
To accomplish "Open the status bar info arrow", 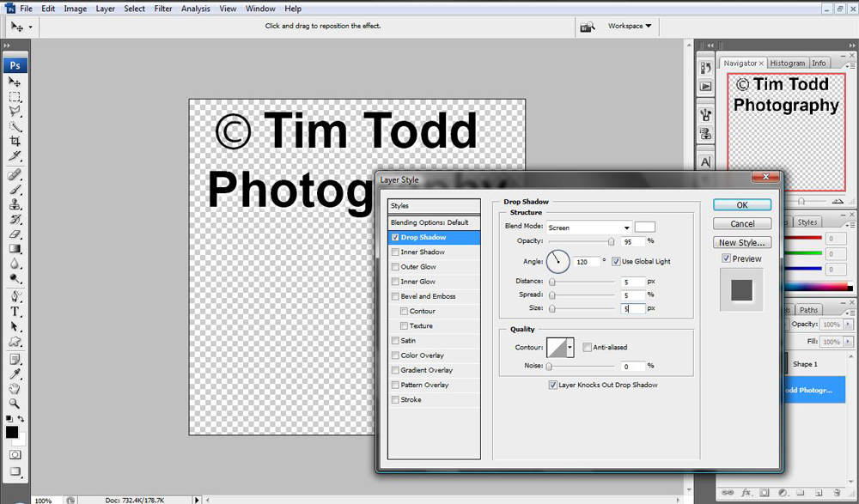I will 198,501.
